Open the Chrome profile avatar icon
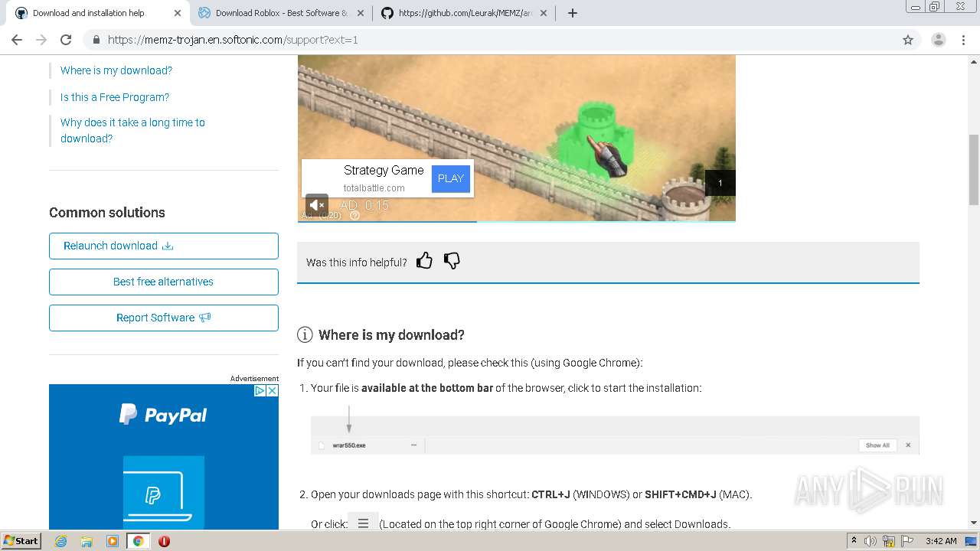This screenshot has height=551, width=980. tap(938, 40)
